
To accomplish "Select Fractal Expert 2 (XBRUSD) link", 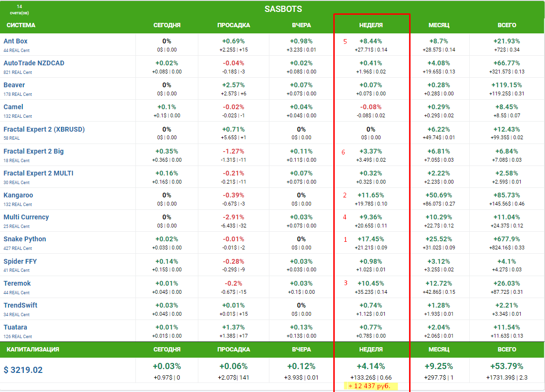I will point(44,129).
